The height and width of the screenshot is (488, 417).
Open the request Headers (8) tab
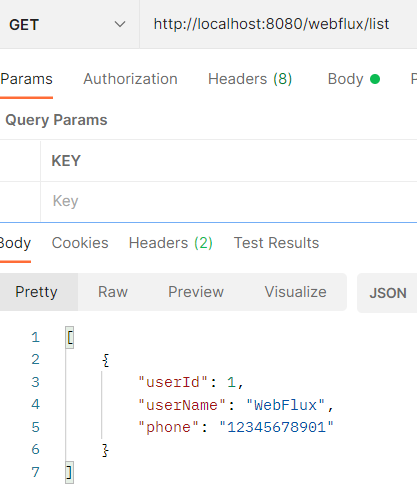(x=250, y=79)
